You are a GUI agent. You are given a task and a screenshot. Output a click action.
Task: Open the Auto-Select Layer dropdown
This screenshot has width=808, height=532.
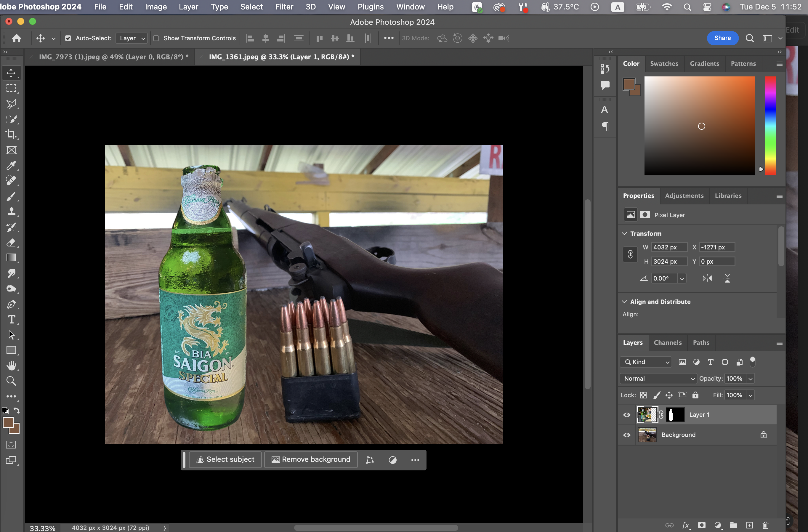tap(132, 39)
